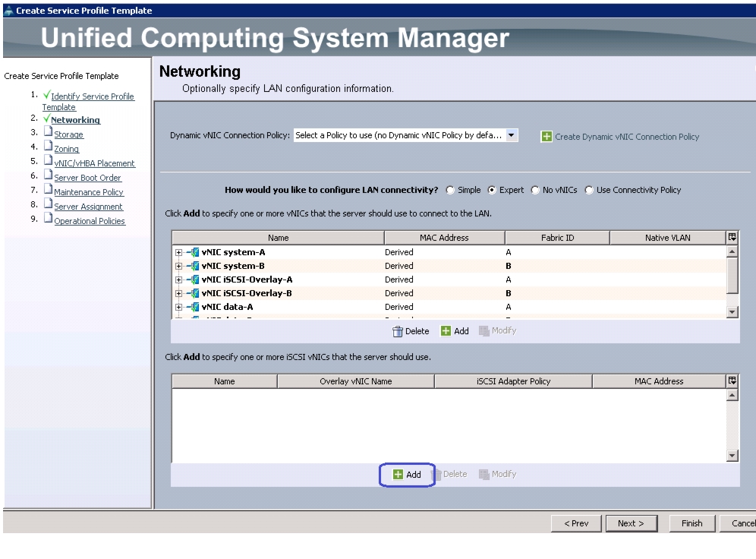Click the Create Service Profile Template title icon
Screen dimensions: 756x559
point(8,11)
